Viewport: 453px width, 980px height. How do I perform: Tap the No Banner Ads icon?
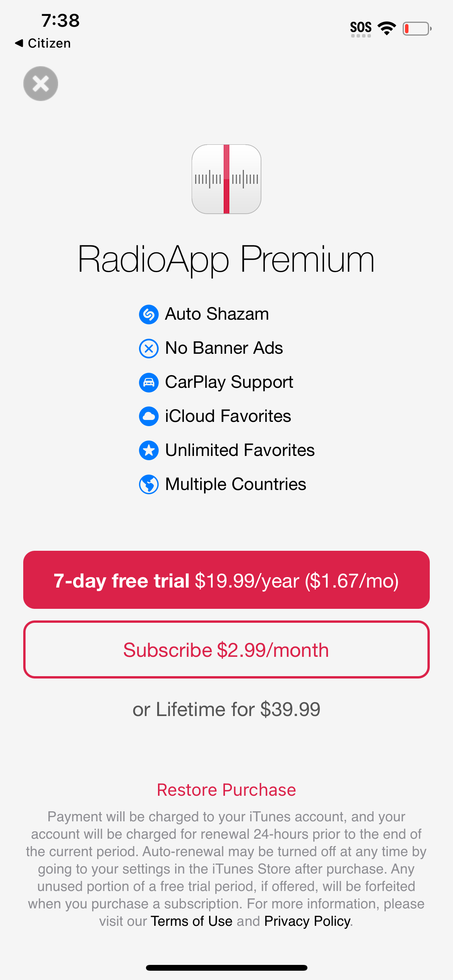point(149,348)
